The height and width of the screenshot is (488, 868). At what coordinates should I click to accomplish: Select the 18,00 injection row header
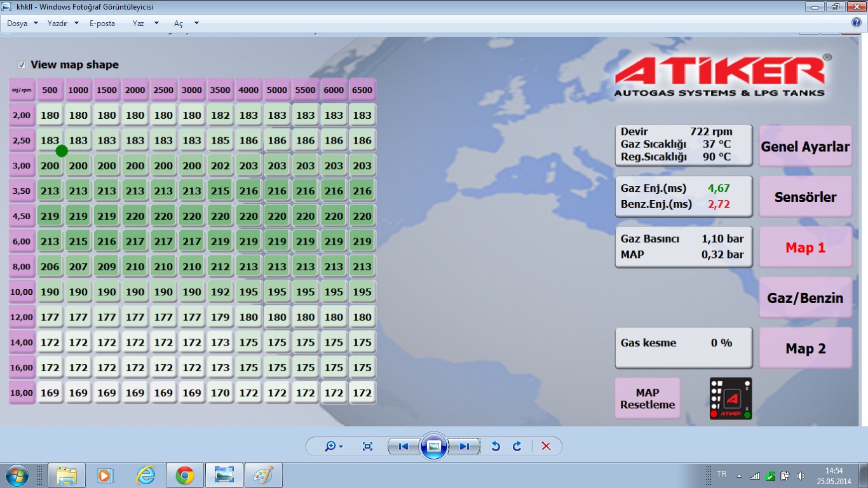click(22, 393)
